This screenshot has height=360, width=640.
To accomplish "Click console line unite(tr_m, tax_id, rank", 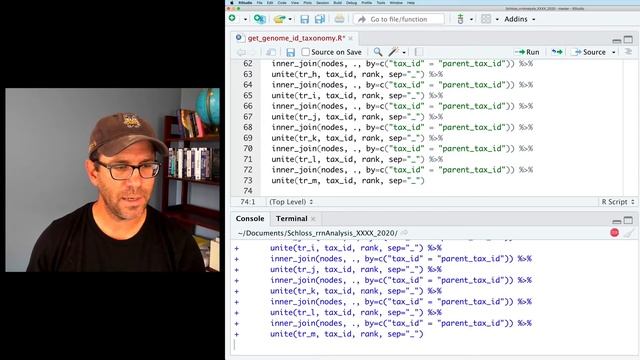I will coord(347,334).
